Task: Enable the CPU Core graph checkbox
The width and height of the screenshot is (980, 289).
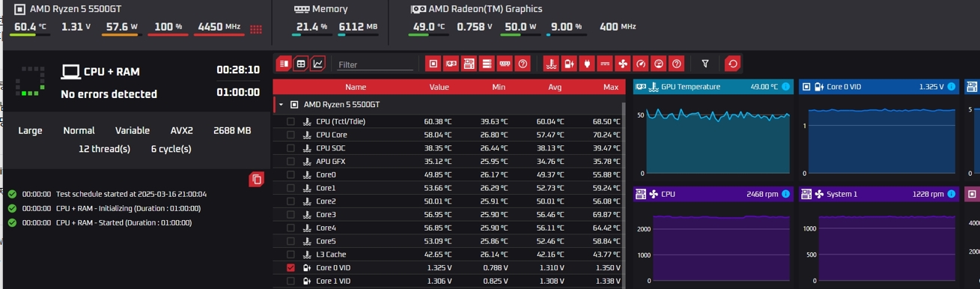Action: pos(290,135)
